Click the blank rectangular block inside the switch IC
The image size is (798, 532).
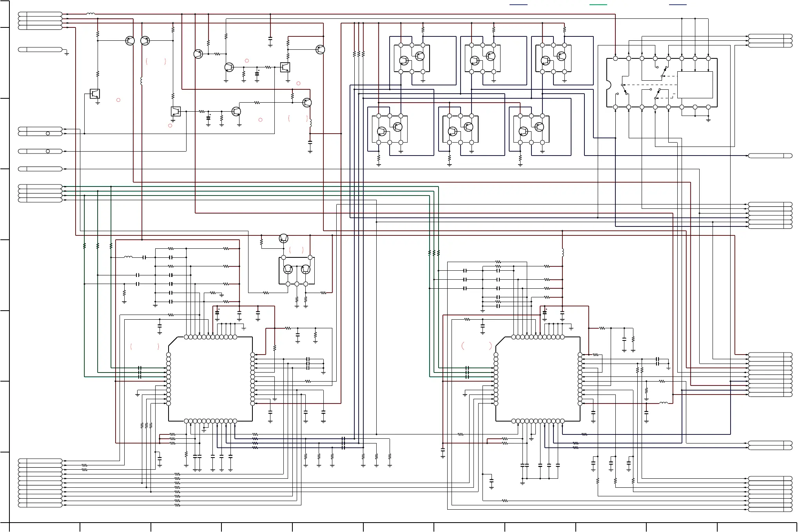point(695,85)
